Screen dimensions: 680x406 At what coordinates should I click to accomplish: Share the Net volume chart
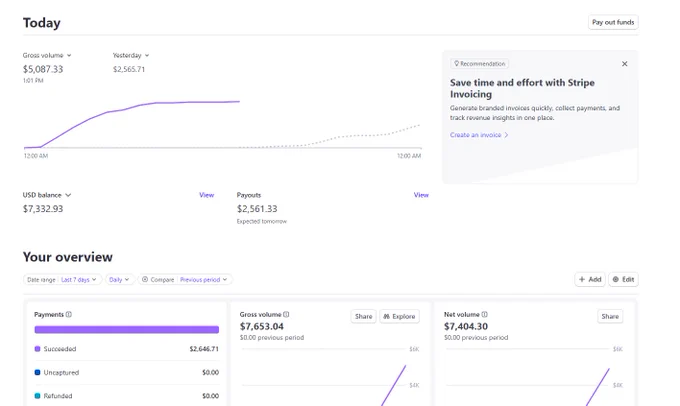(610, 316)
